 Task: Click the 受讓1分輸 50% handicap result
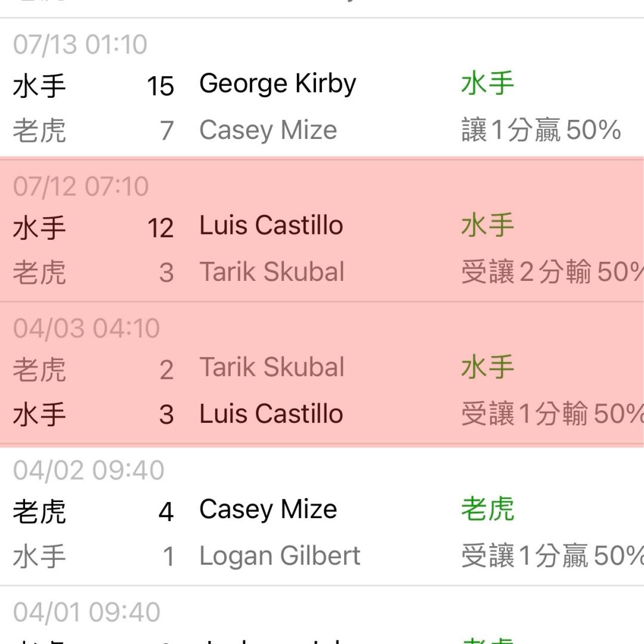point(552,414)
